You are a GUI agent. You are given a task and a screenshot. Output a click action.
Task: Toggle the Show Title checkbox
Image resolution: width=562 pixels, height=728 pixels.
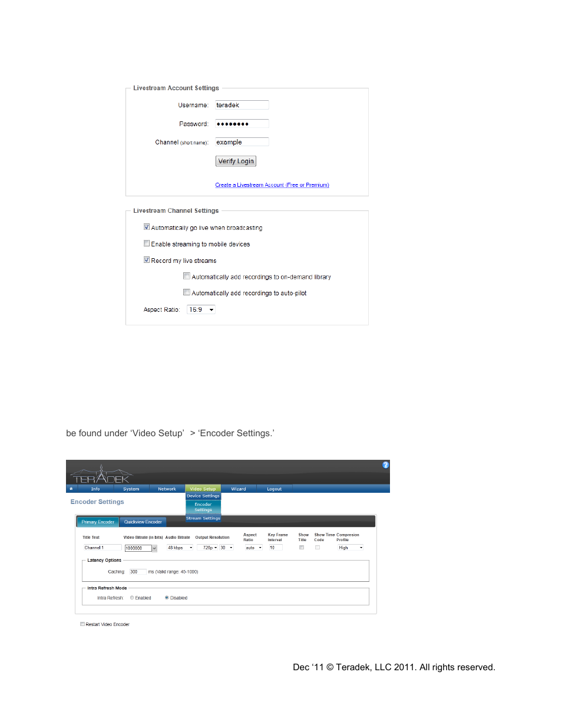302,548
